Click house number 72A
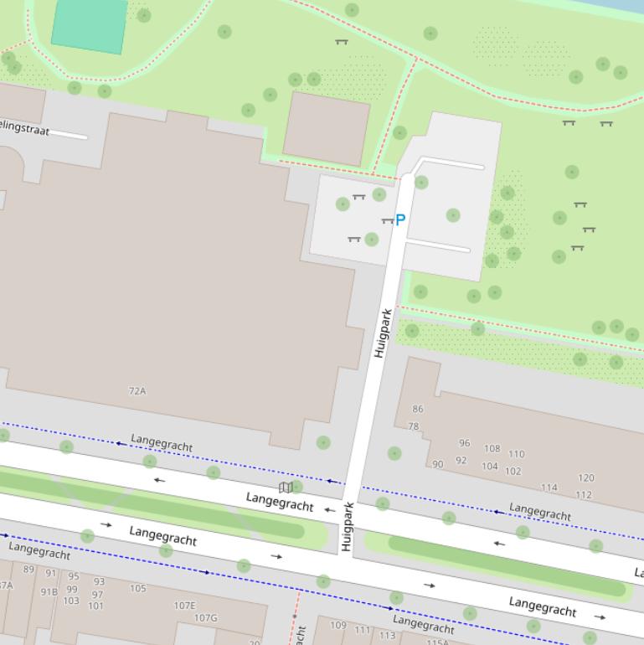This screenshot has height=645, width=644. click(x=137, y=391)
